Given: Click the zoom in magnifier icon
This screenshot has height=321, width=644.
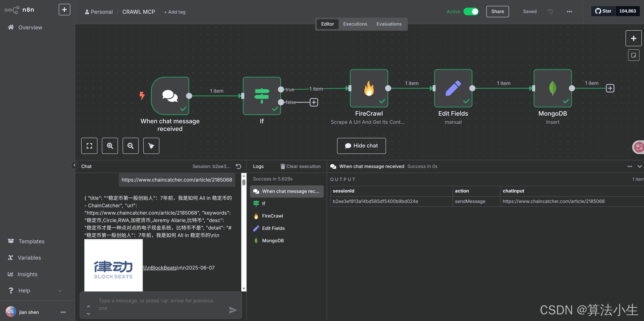Looking at the screenshot, I should click(110, 146).
